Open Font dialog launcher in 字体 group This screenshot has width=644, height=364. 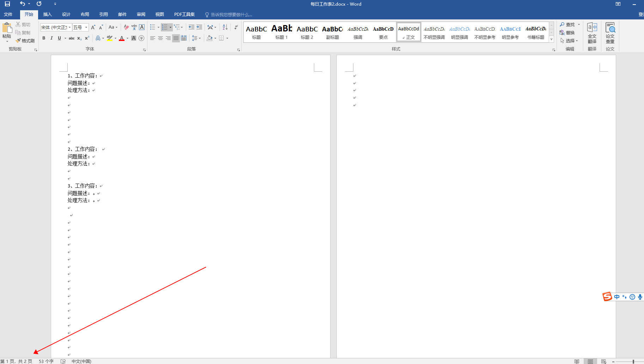click(144, 50)
